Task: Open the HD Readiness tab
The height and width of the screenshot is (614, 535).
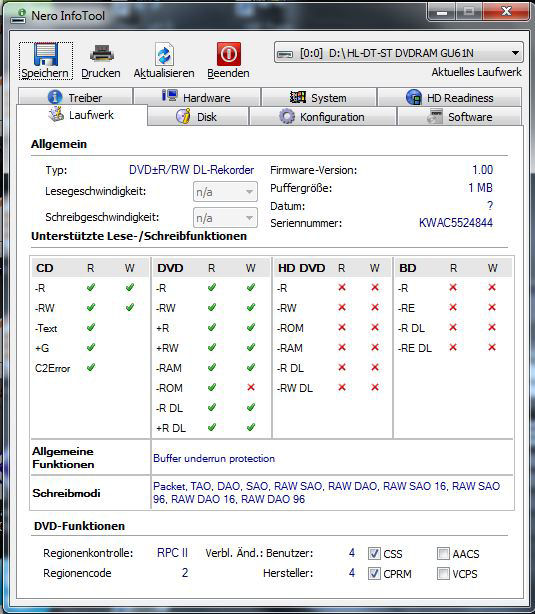Action: 450,97
